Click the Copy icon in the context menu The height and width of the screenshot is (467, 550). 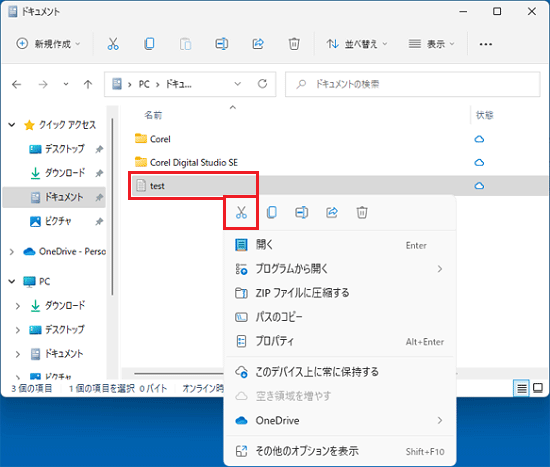point(272,213)
